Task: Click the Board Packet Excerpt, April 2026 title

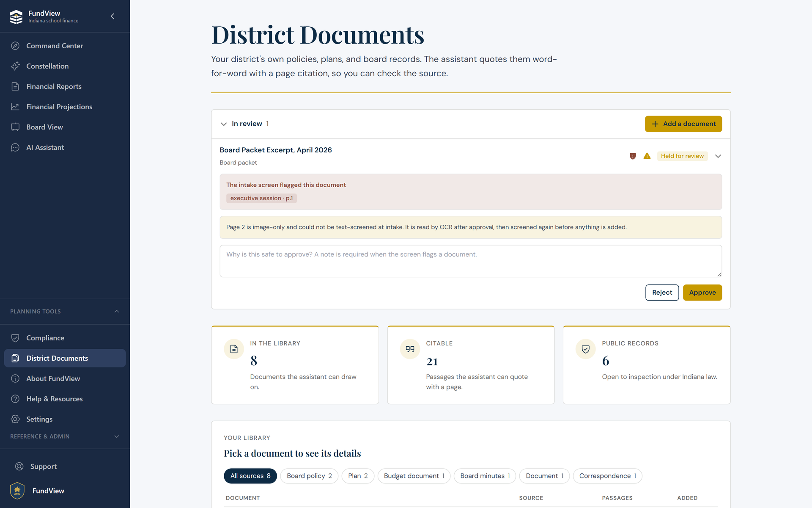Action: (276, 150)
